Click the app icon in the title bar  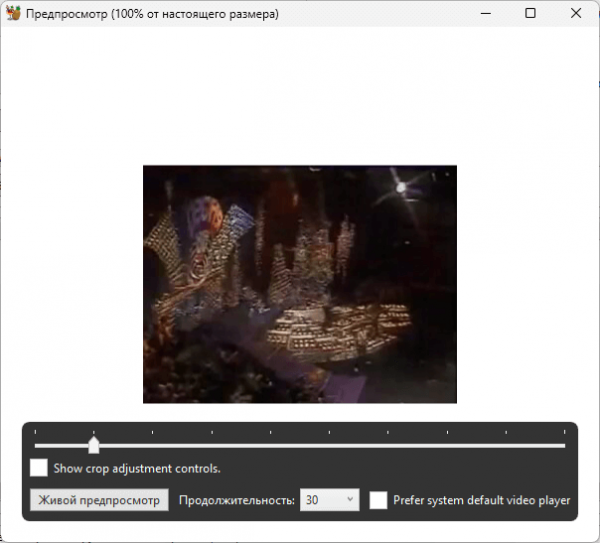(13, 13)
